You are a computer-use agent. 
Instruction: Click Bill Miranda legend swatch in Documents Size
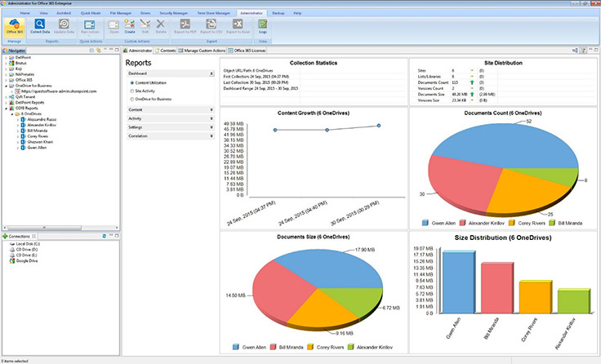(x=273, y=347)
